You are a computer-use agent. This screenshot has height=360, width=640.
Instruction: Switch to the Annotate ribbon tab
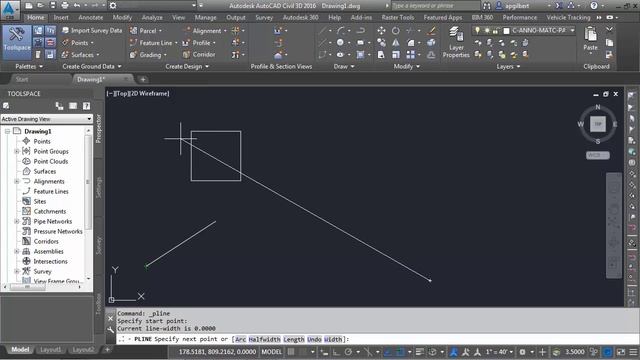tap(91, 18)
